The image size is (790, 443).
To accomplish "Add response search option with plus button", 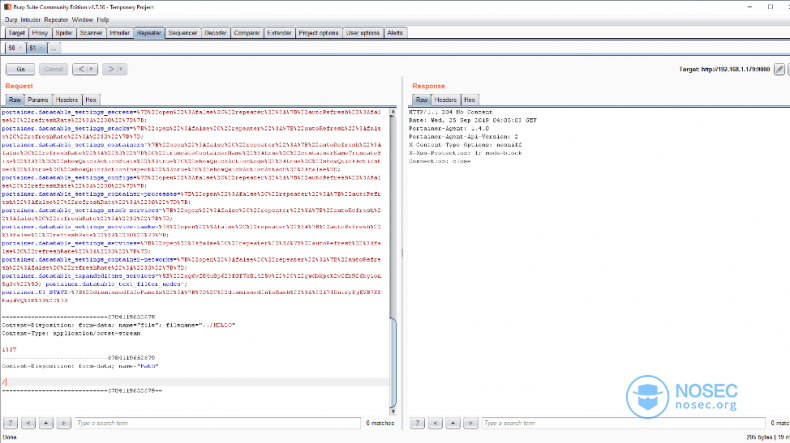I will 453,423.
